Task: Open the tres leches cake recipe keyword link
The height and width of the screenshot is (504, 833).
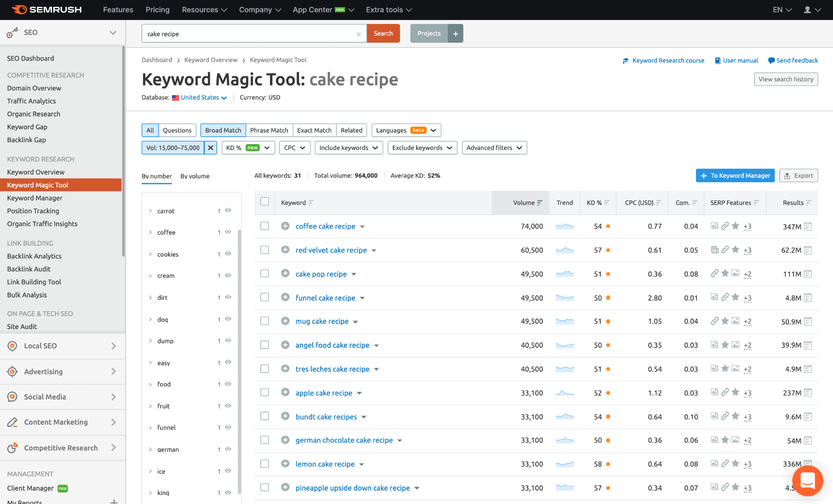Action: point(332,369)
